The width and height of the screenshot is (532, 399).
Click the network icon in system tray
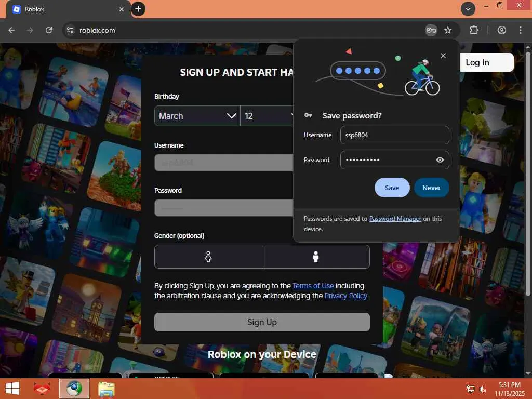pos(471,389)
